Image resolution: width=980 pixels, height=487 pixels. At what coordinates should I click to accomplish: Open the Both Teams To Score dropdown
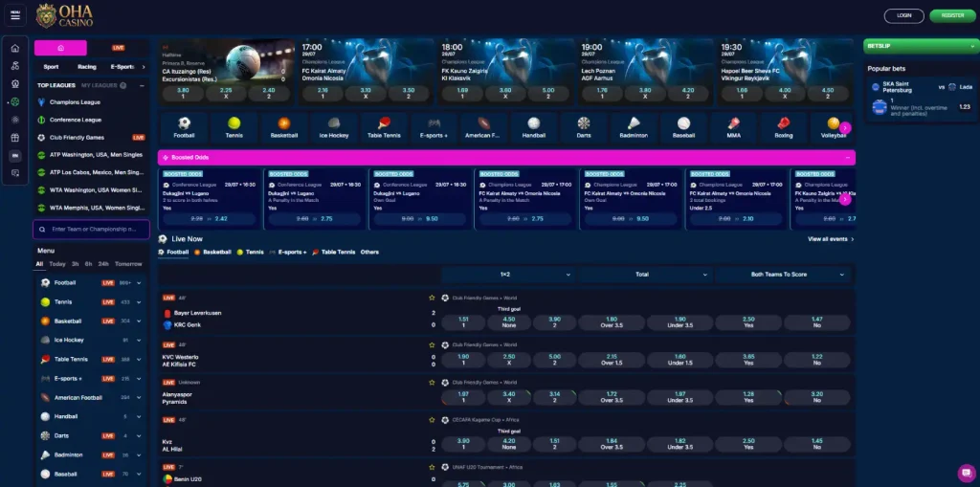tap(782, 275)
